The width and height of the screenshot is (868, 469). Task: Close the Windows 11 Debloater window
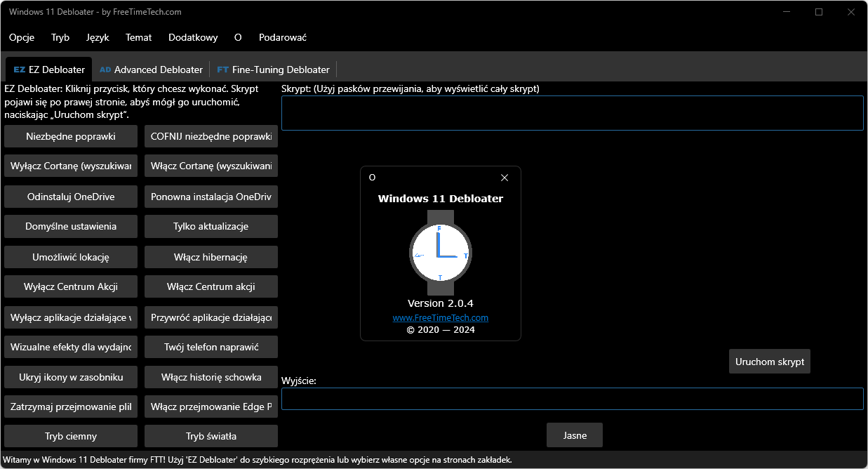tap(851, 12)
